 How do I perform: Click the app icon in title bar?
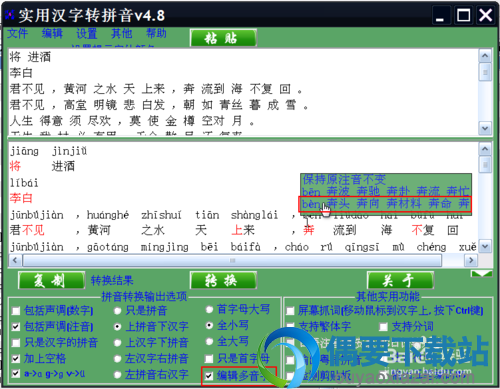pos(10,15)
